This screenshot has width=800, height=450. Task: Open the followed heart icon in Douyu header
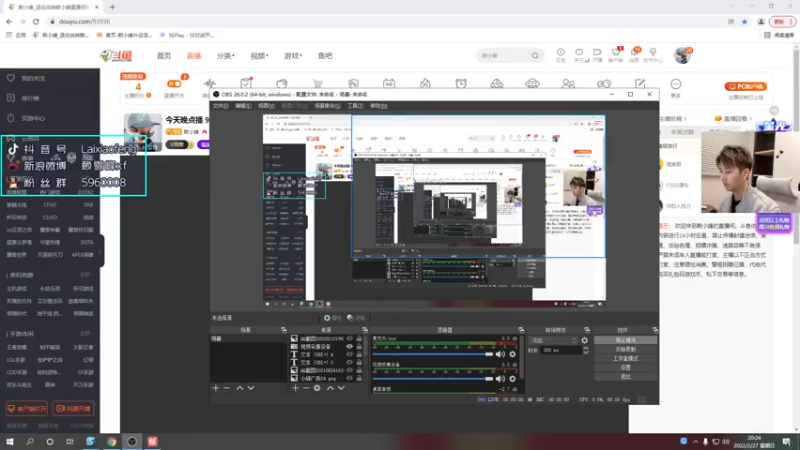(579, 53)
